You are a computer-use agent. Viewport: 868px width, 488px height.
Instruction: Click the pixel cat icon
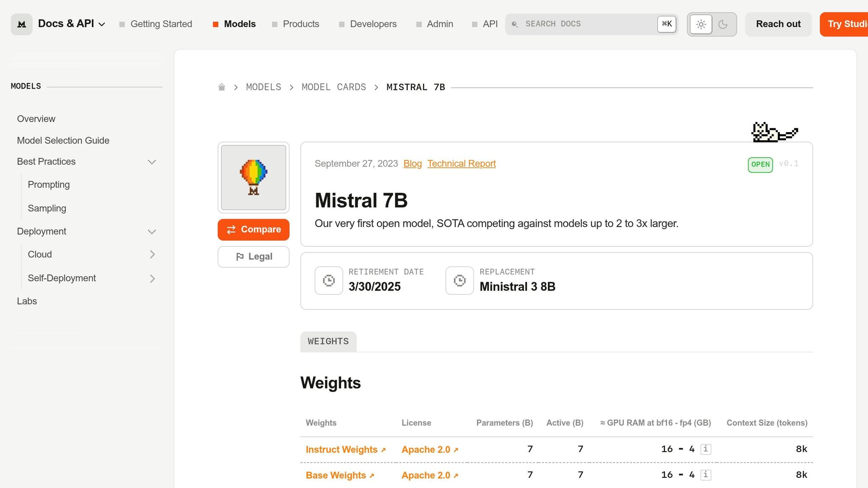pyautogui.click(x=774, y=132)
